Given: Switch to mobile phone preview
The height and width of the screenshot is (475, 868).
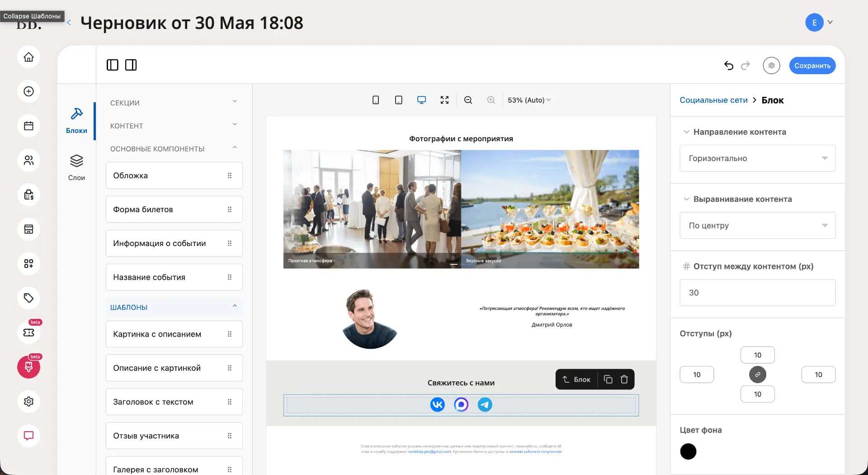Looking at the screenshot, I should [376, 100].
